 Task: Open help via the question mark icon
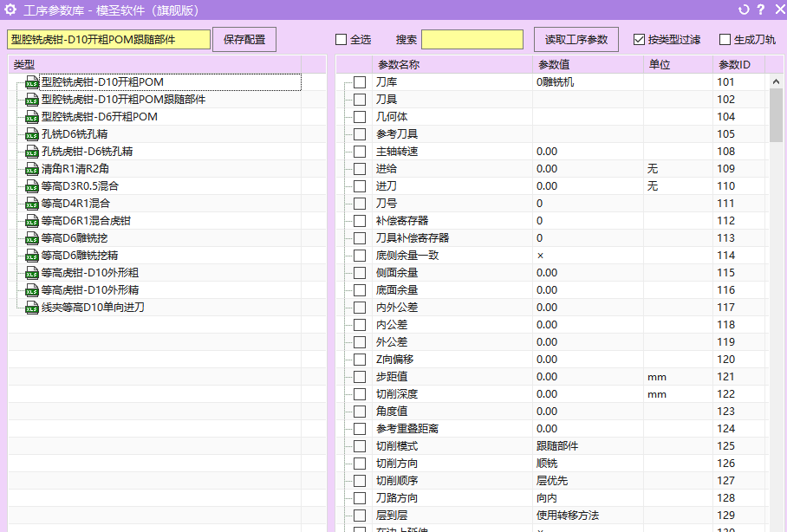coord(761,10)
